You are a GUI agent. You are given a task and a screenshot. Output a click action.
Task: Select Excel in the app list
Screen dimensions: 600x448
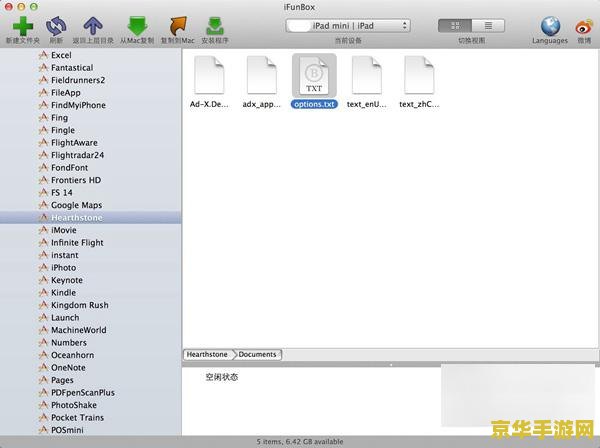61,55
